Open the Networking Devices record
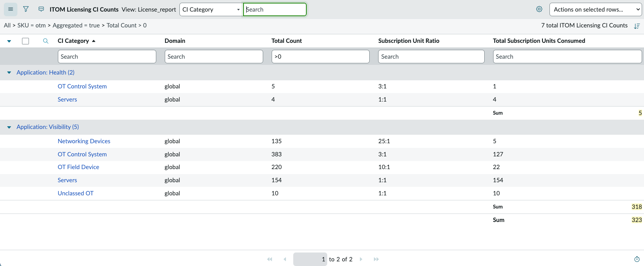Viewport: 644px width, 266px height. pos(84,141)
